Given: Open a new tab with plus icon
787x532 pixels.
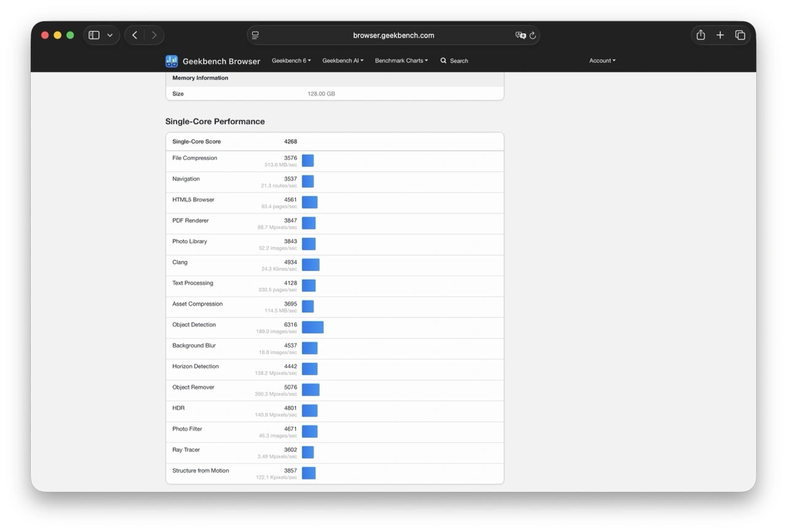Looking at the screenshot, I should coord(720,35).
